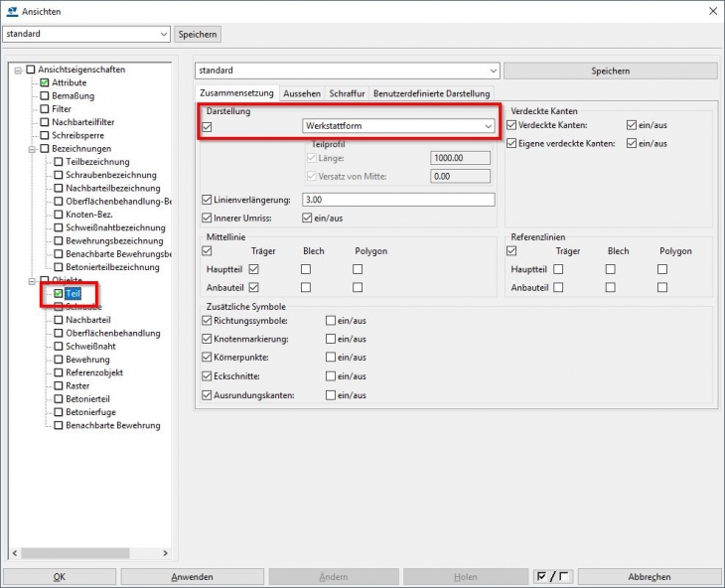The image size is (725, 588).
Task: Open the Schraffur tab
Action: (347, 93)
